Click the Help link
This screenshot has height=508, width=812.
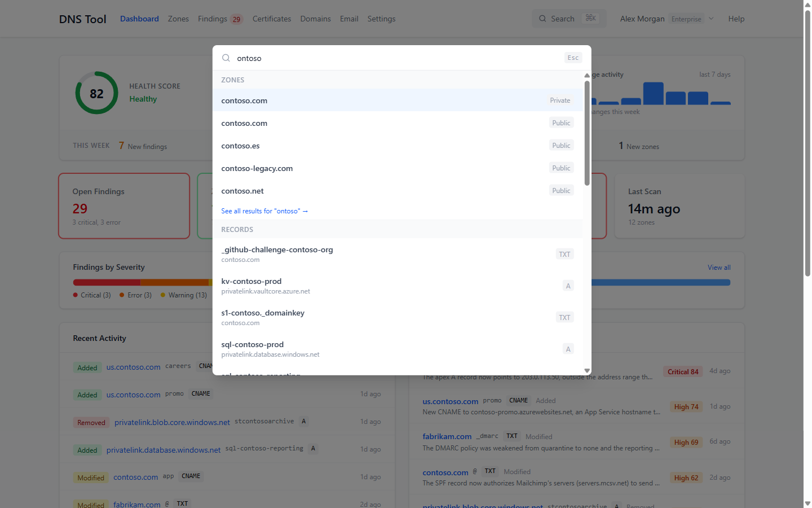click(x=736, y=19)
